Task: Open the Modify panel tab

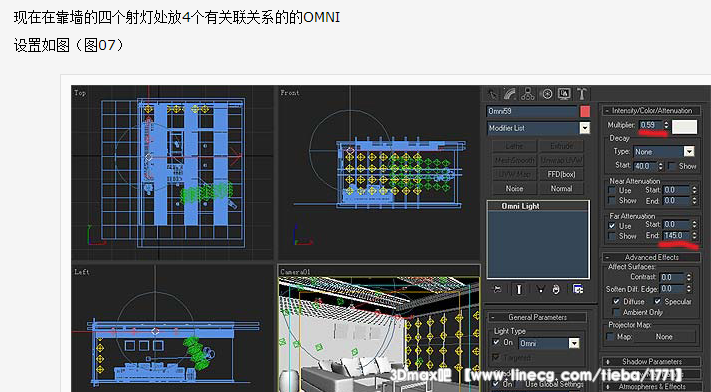Action: [509, 94]
